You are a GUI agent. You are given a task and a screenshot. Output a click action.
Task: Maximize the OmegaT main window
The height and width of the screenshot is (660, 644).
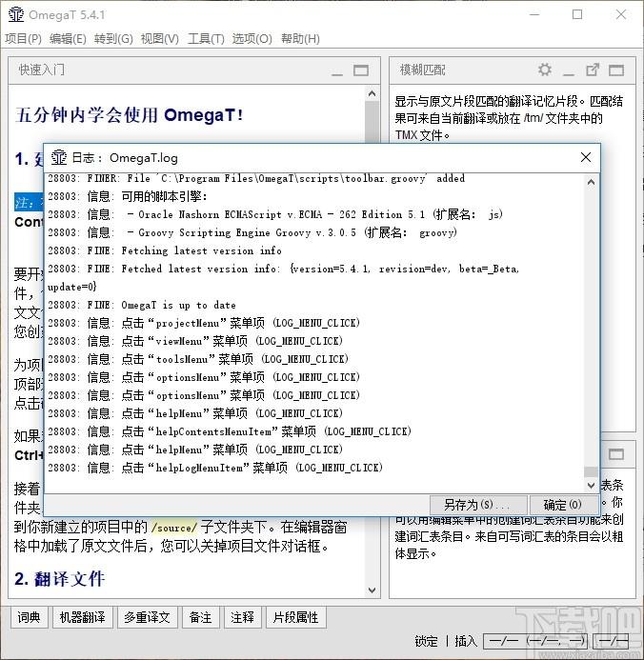pos(577,14)
